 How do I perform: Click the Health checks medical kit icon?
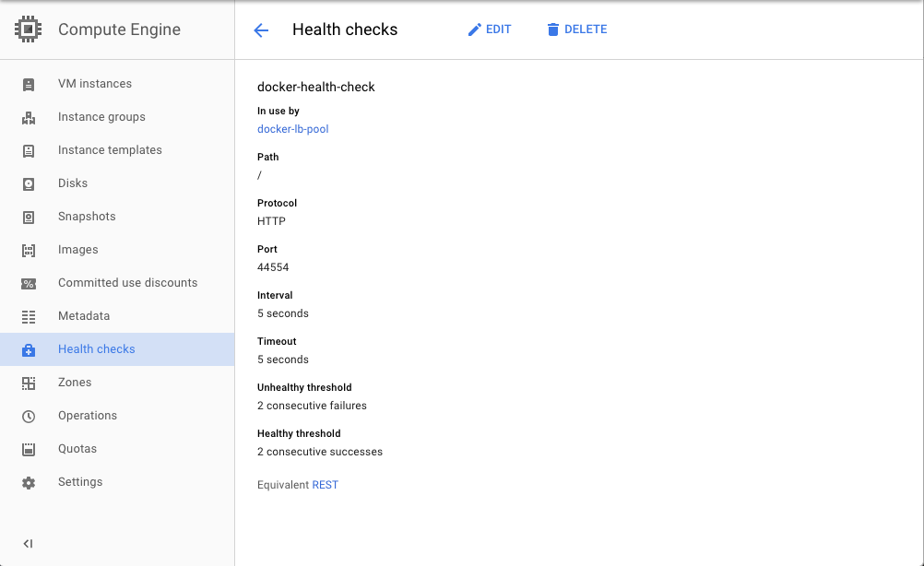pyautogui.click(x=29, y=350)
